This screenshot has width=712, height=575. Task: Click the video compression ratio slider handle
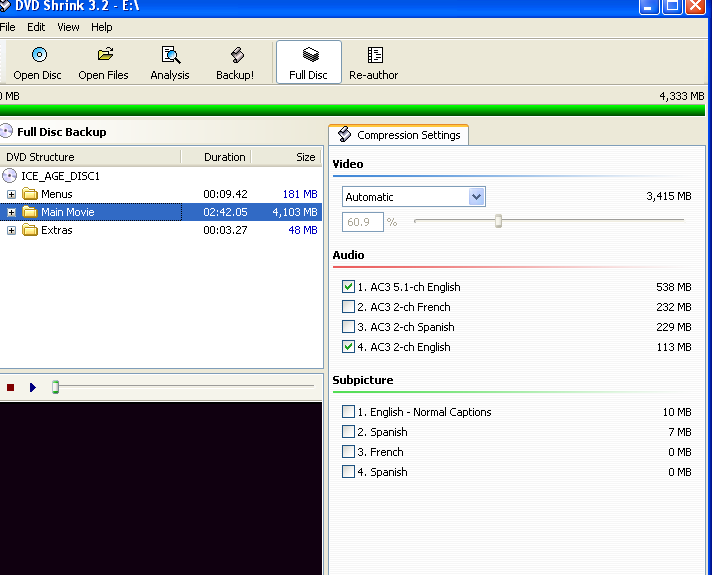498,221
